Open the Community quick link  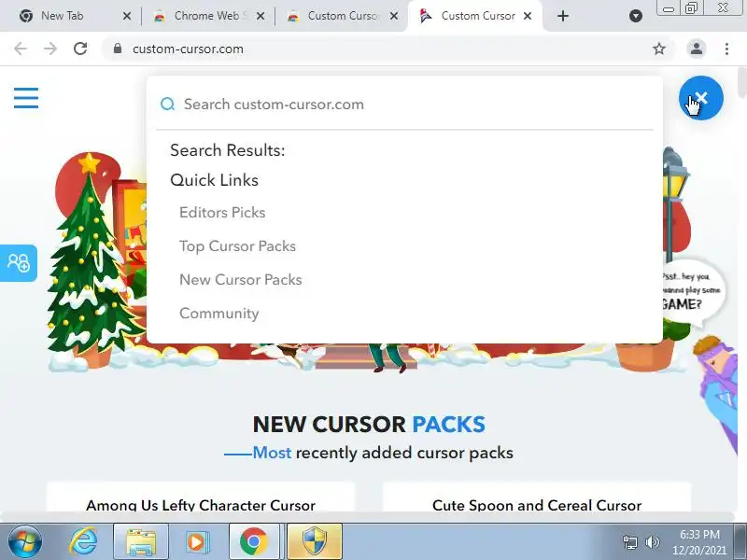point(219,314)
